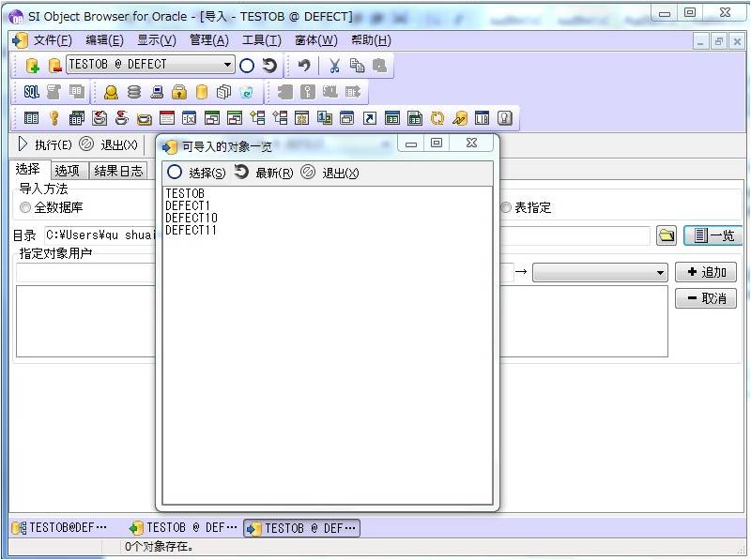Image resolution: width=751 pixels, height=560 pixels.
Task: Click the numbered sequence icon
Action: click(x=325, y=118)
